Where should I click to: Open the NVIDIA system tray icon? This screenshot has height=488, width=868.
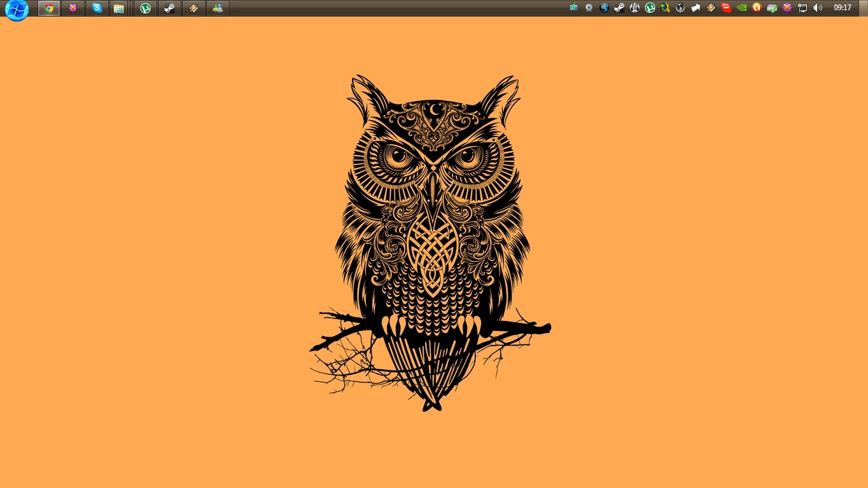pos(742,8)
